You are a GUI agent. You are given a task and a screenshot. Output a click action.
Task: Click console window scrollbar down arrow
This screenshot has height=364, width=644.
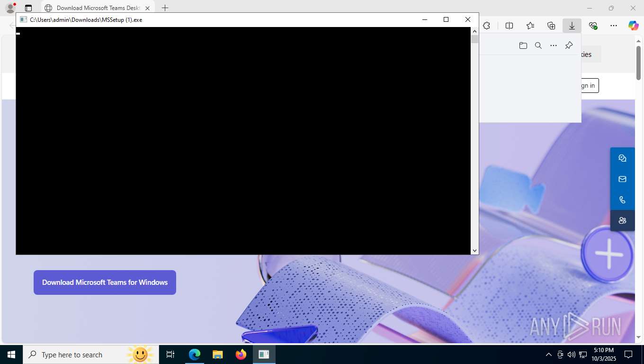[x=474, y=250]
